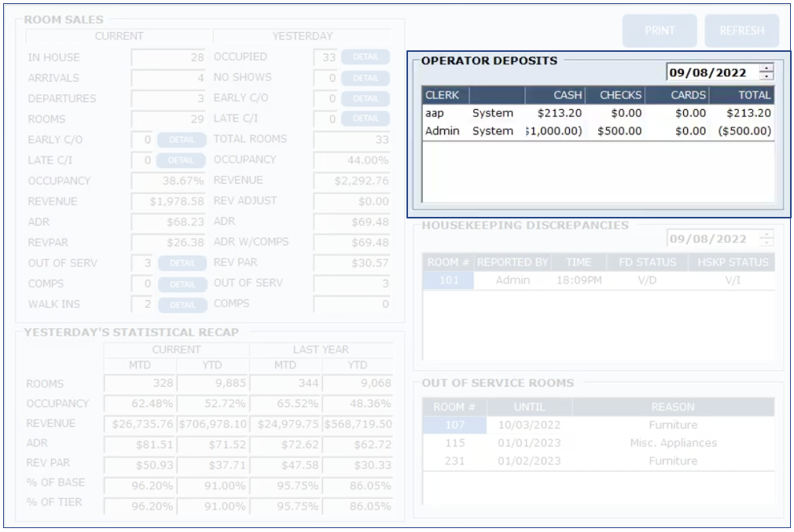
Task: Select the Admin clerk deposit row
Action: (597, 131)
